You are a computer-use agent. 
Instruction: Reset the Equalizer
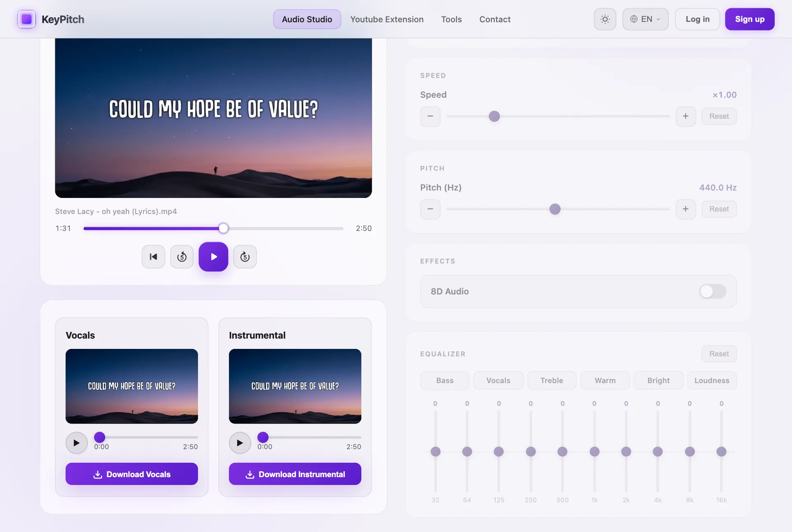coord(719,354)
